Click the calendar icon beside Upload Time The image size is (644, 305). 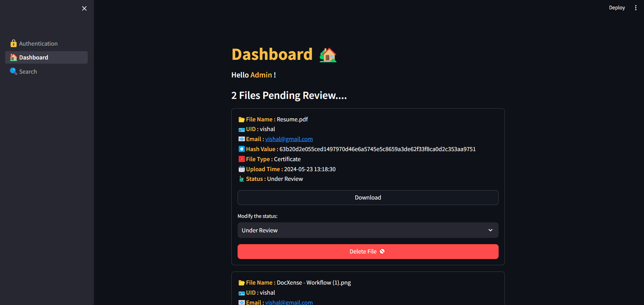pos(242,169)
